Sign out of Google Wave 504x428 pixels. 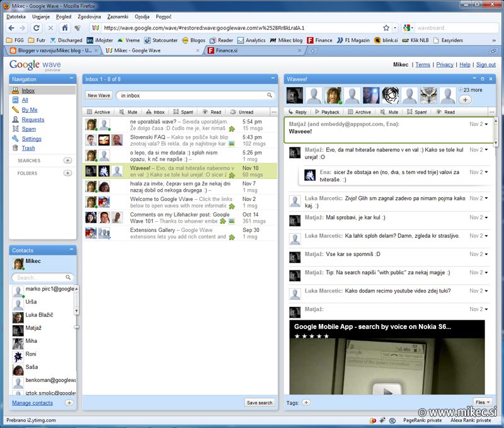coord(486,65)
